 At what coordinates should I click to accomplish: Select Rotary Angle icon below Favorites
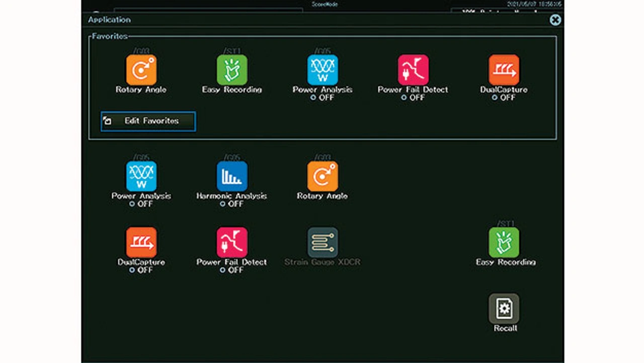coord(323,177)
